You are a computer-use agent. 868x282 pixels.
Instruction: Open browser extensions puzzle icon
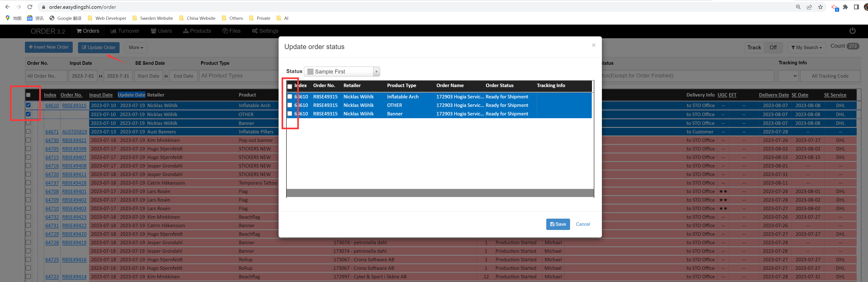(845, 7)
